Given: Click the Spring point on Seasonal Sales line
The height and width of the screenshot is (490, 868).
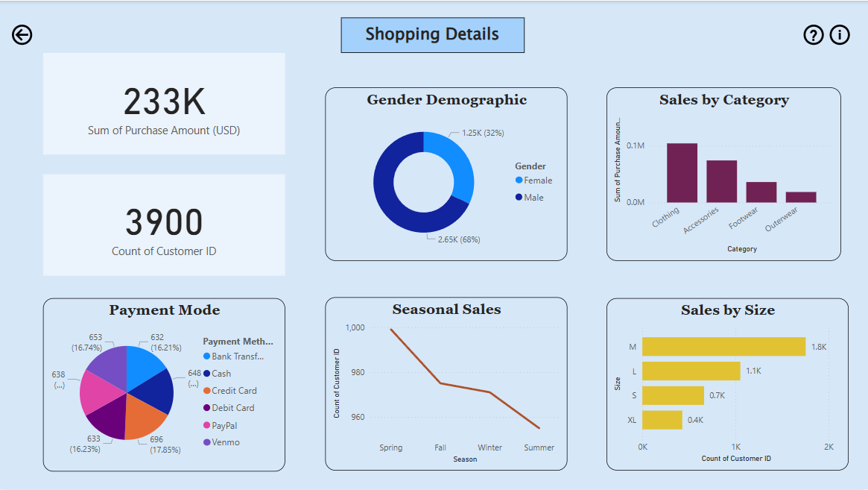Looking at the screenshot, I should pos(391,329).
